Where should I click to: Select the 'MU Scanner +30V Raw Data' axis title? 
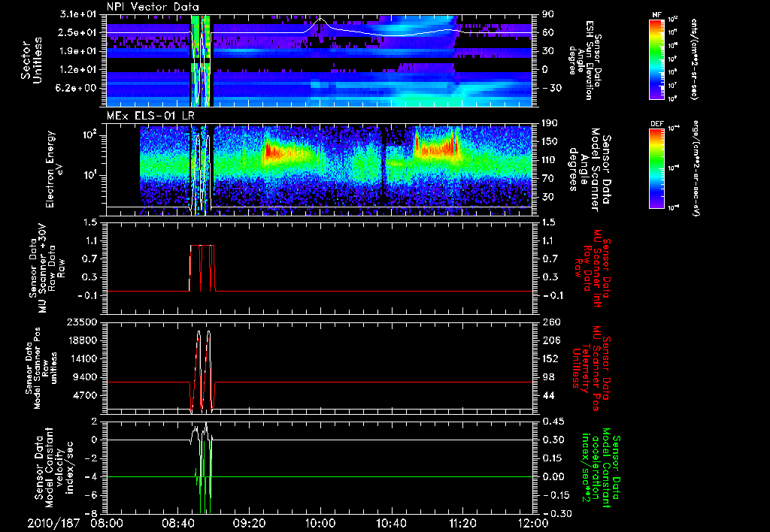(47, 268)
